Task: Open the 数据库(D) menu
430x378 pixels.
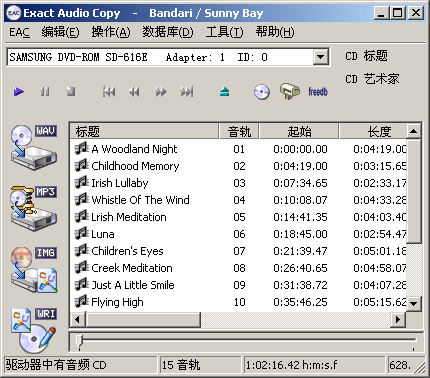Action: pos(168,32)
